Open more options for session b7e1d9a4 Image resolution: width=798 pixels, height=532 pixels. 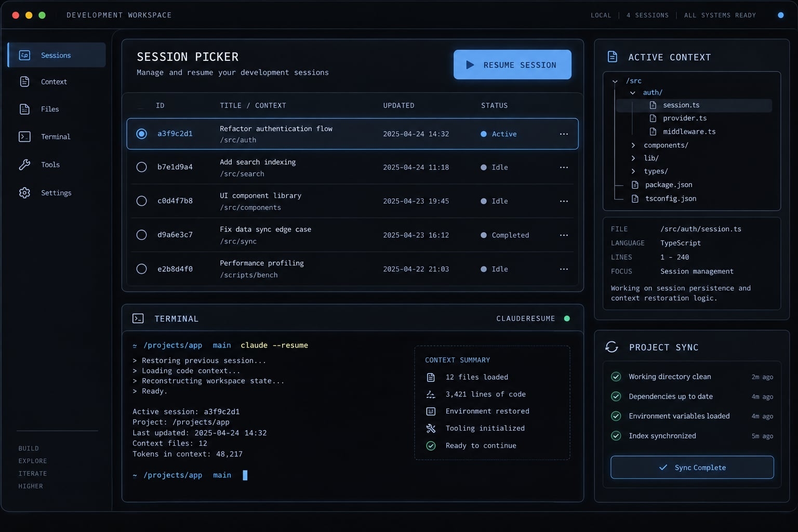[564, 167]
